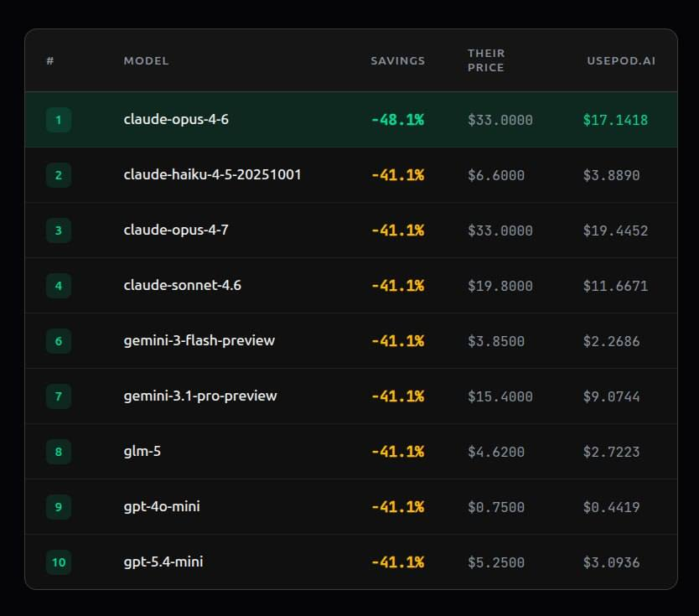The width and height of the screenshot is (699, 616).
Task: Click usepod.ai price $3.0936
Action: [612, 562]
